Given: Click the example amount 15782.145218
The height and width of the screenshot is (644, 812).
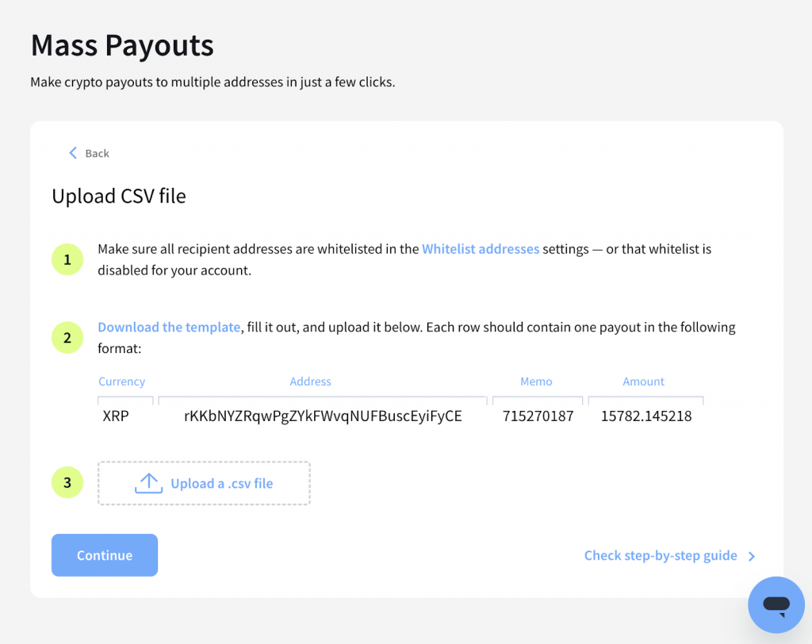Looking at the screenshot, I should [646, 416].
